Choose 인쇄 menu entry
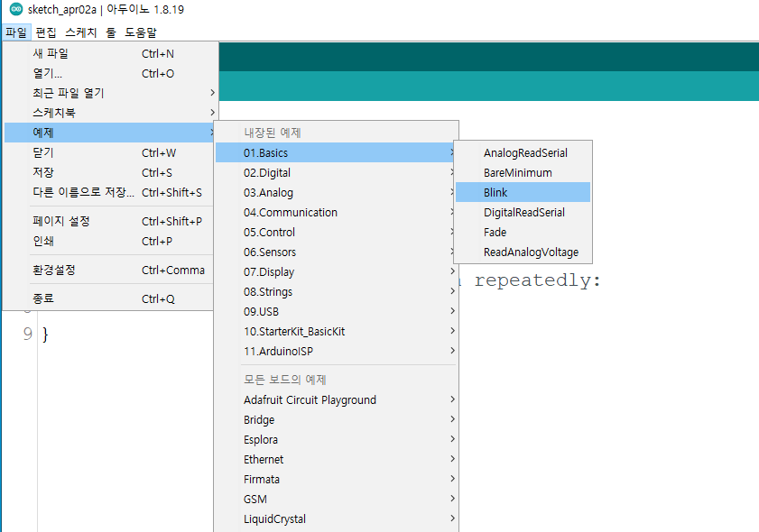 110,242
